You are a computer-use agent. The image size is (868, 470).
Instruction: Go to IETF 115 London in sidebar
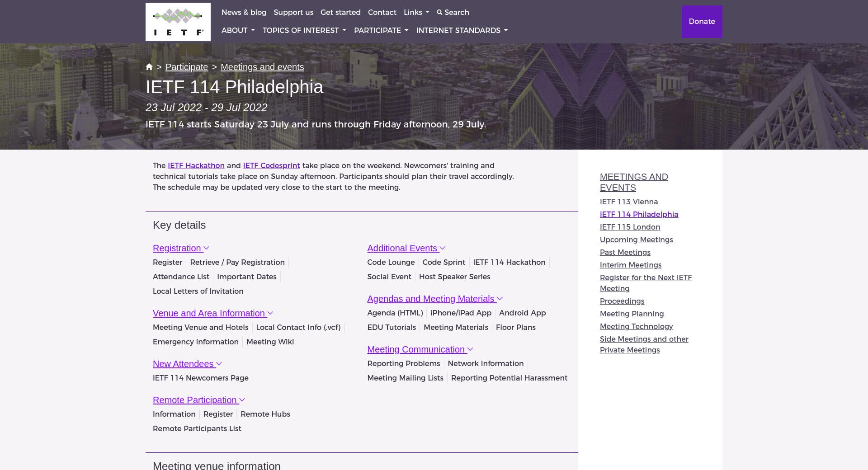pos(630,227)
